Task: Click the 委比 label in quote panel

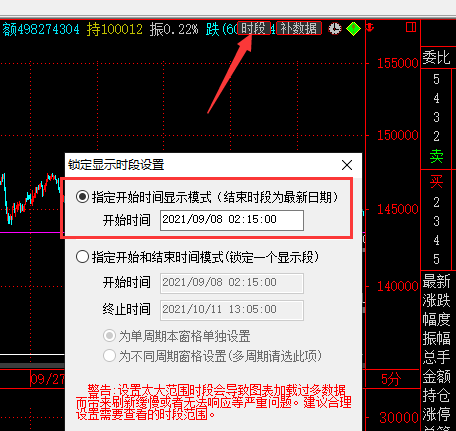Action: tap(436, 57)
